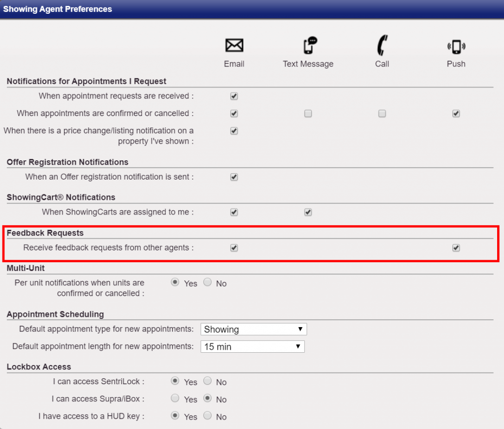Screen dimensions: 504x429
Task: Uncheck Email for price change notifications
Action: click(234, 131)
